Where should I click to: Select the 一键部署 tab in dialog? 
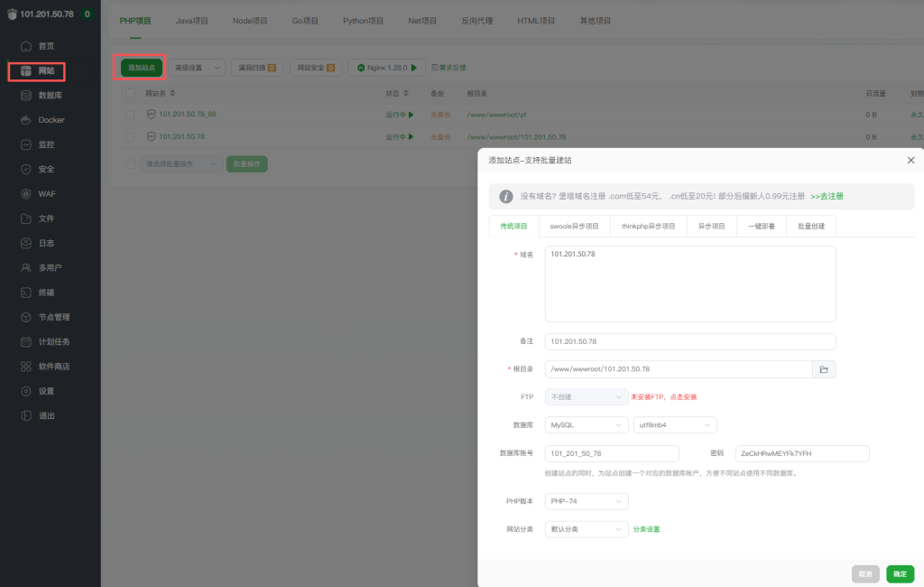click(761, 227)
